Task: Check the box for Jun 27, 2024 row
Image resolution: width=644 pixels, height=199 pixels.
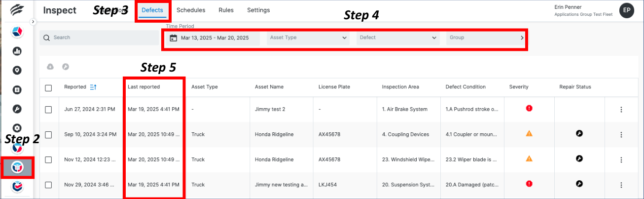Action: [x=48, y=110]
